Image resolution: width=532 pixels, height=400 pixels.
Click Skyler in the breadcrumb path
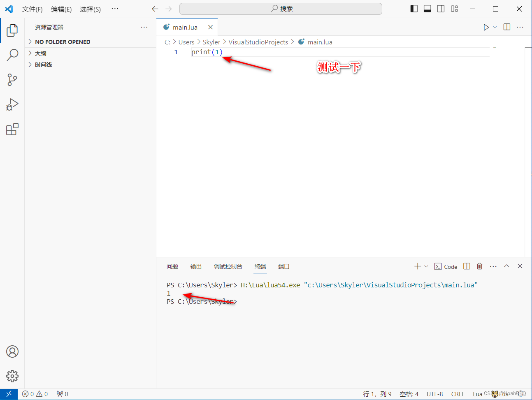[x=211, y=42]
